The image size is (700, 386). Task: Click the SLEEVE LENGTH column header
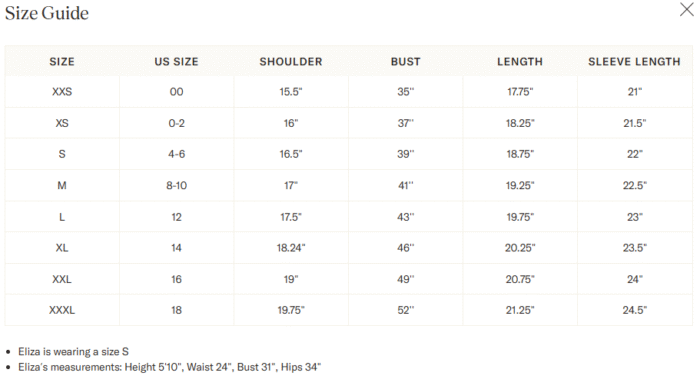(634, 62)
